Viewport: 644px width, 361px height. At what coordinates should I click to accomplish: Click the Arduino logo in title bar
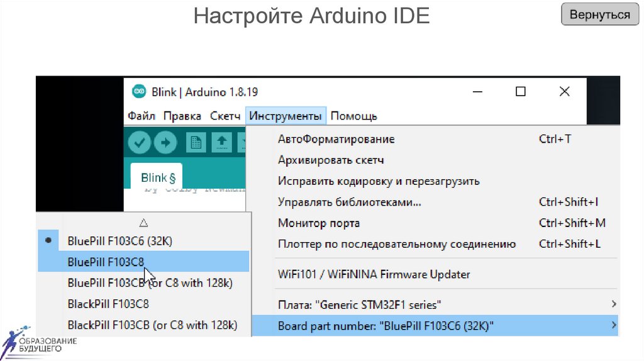point(139,91)
